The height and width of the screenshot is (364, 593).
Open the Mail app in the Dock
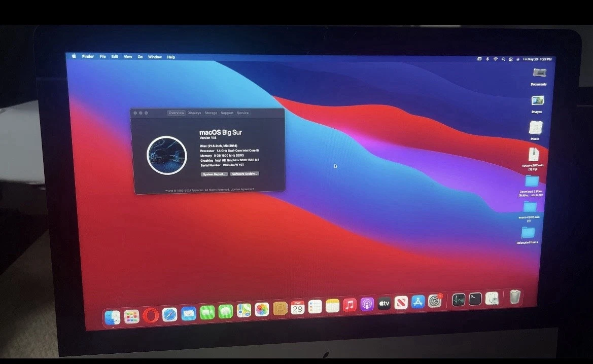[x=188, y=314]
